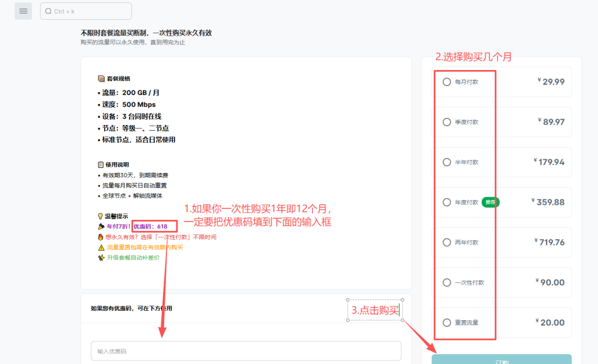
Task: Focus the 输入优惠码 coupon input field
Action: click(x=246, y=351)
